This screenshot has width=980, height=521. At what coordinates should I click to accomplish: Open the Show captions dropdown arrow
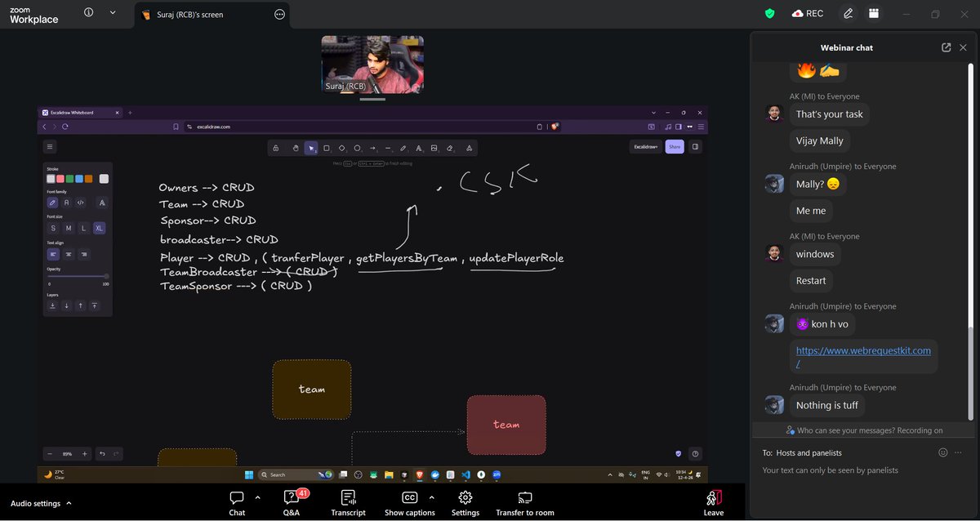coord(431,499)
